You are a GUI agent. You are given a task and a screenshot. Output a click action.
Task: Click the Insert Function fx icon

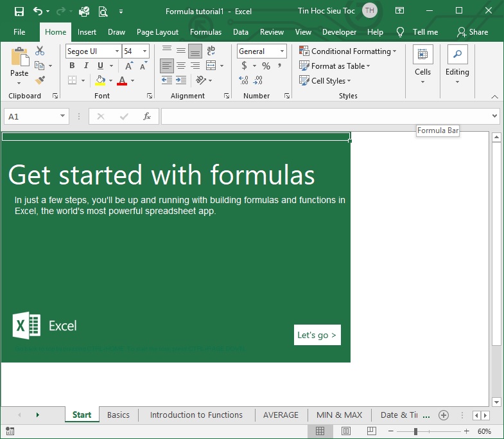point(147,116)
